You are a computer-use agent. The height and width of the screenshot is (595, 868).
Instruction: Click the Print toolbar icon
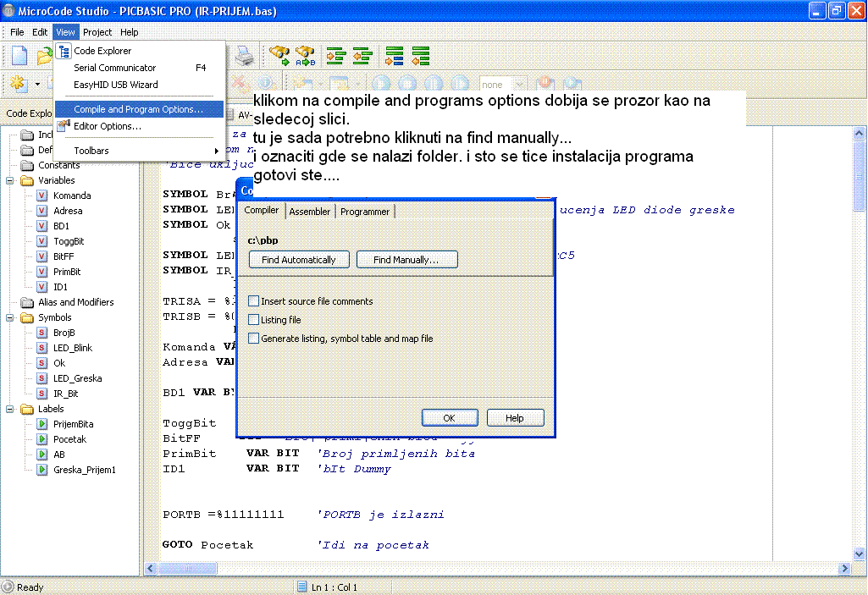244,55
